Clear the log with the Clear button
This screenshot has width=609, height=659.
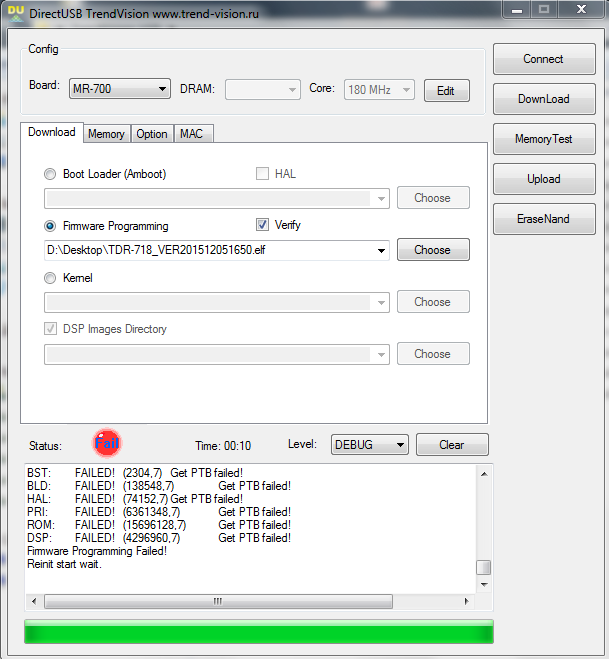[x=452, y=445]
